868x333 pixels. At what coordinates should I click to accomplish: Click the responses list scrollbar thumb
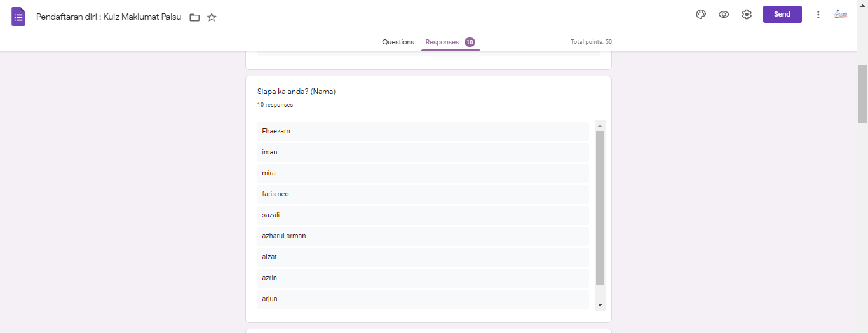[600, 207]
